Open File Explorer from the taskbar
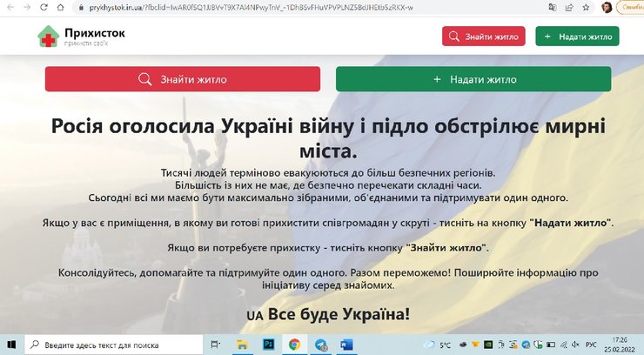644x355 pixels. 242,345
